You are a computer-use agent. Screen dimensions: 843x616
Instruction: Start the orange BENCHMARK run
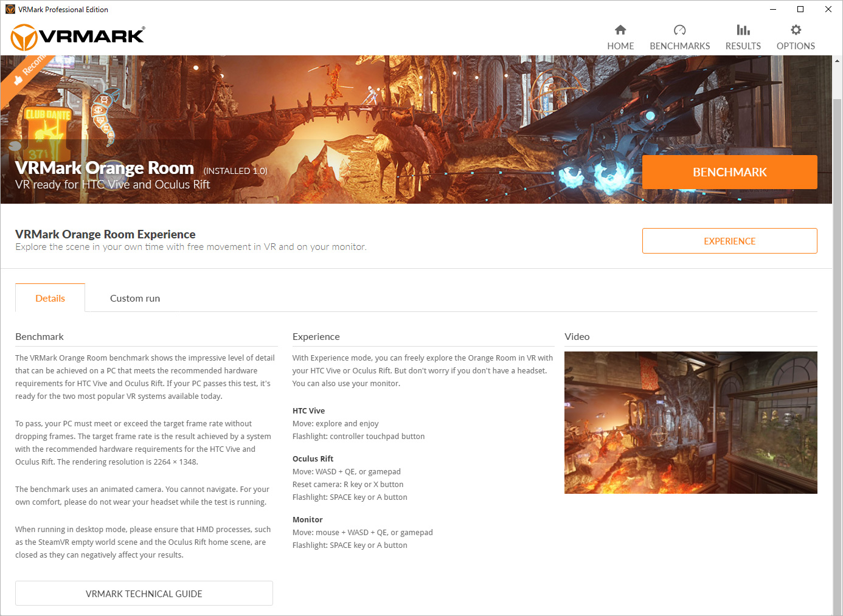(730, 172)
